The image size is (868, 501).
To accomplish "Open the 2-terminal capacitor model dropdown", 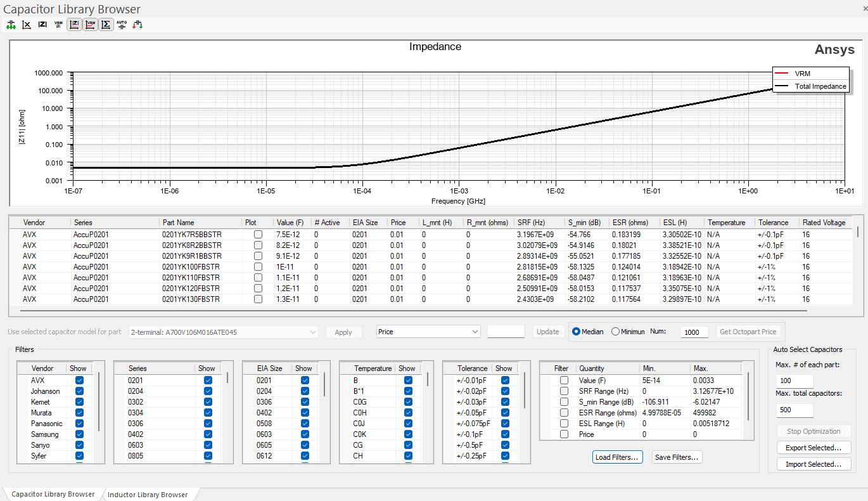I will (223, 332).
